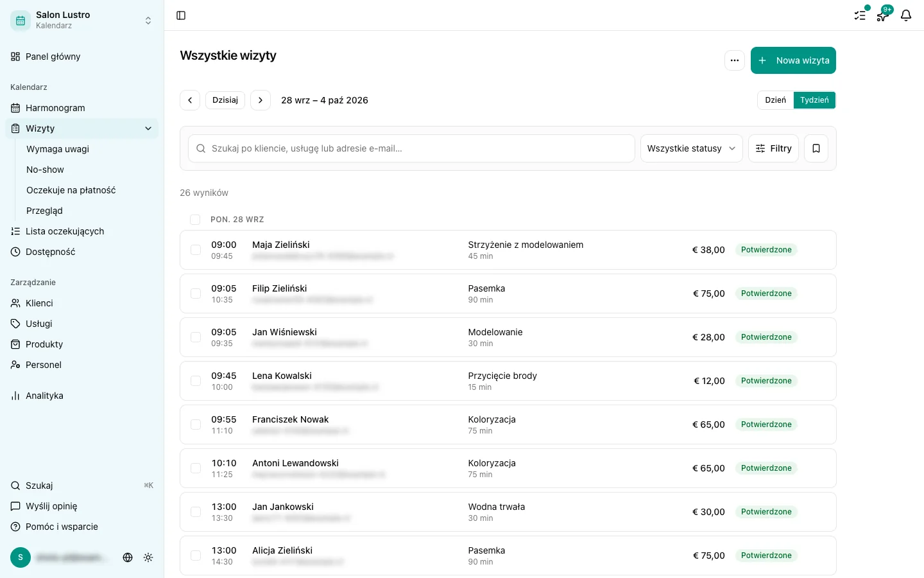Click Potwierdzone badge for Jan Jankowski

[766, 512]
